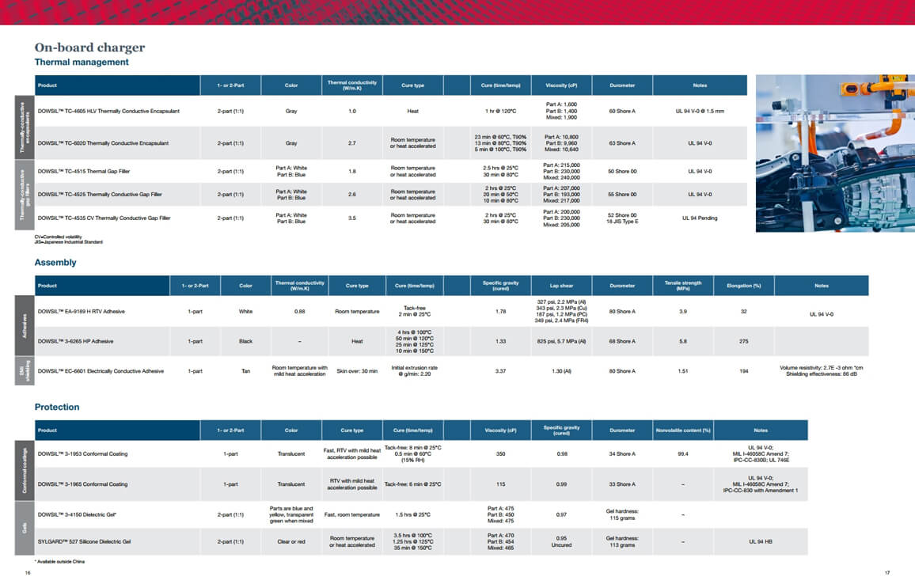915x588 pixels.
Task: Click the viscosity value "350"
Action: tap(501, 453)
